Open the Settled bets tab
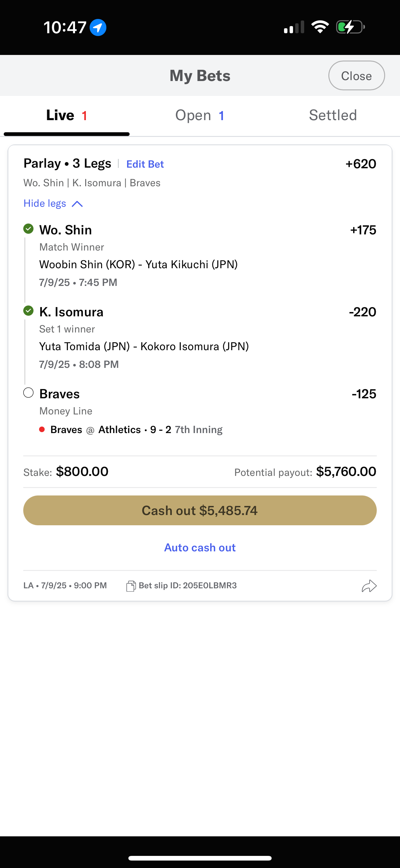Image resolution: width=400 pixels, height=868 pixels. [x=333, y=115]
